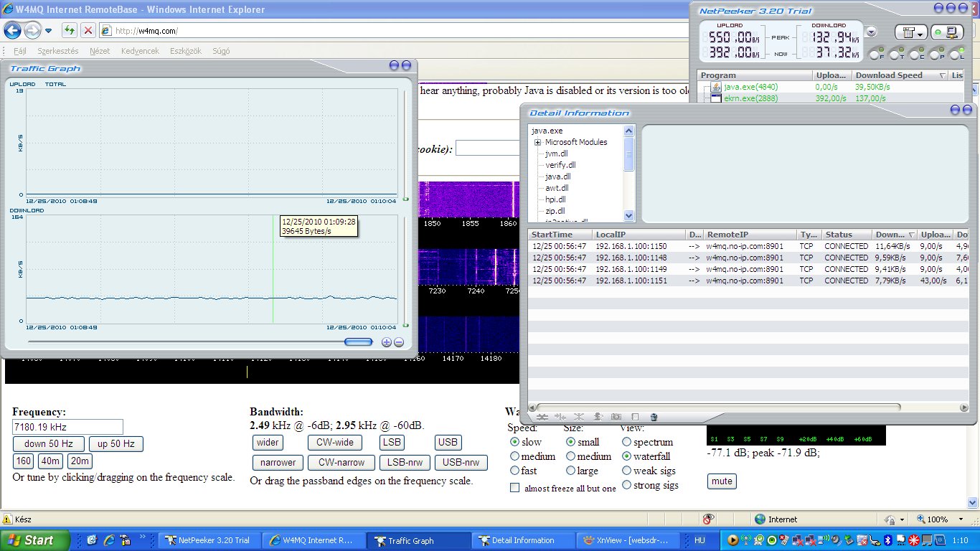The image size is (980, 551).
Task: Sort by Download Speed column header
Action: click(900, 75)
